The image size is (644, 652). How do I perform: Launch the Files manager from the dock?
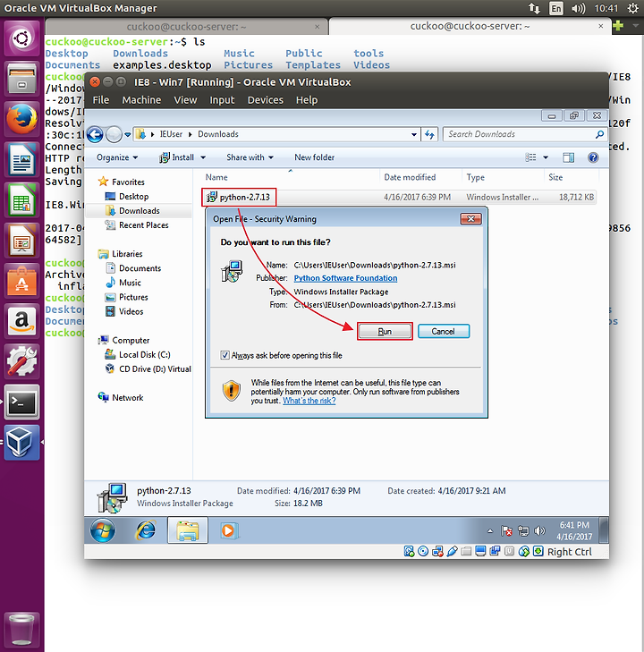[x=21, y=79]
